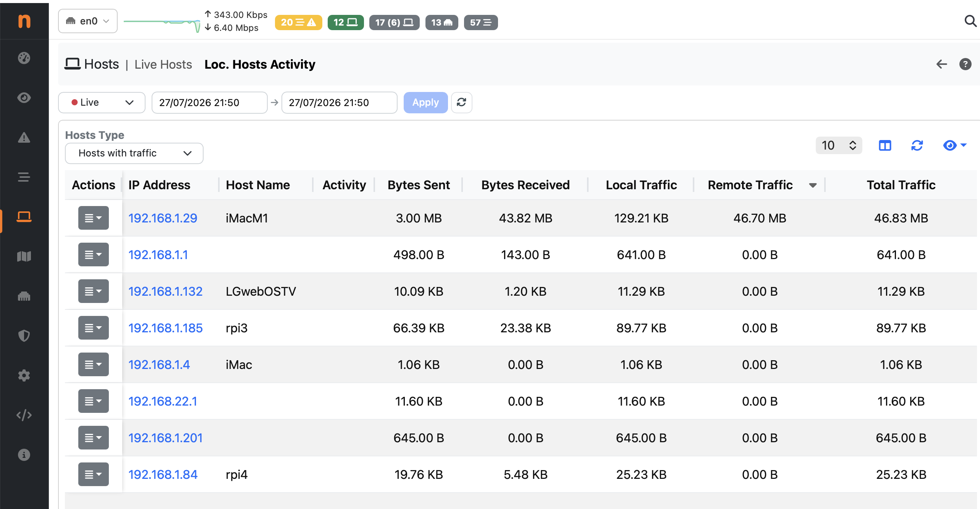This screenshot has width=980, height=509.
Task: Open host link 192.168.1.29
Action: (x=163, y=218)
